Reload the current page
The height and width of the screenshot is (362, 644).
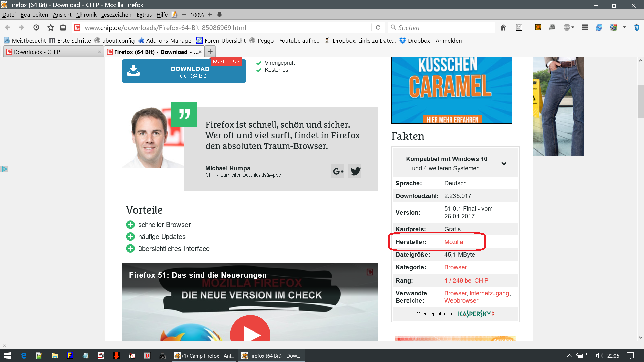(x=378, y=28)
